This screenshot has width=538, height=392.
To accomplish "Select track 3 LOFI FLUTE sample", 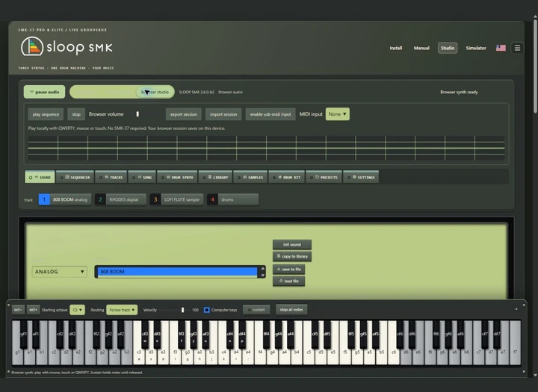I will [176, 199].
